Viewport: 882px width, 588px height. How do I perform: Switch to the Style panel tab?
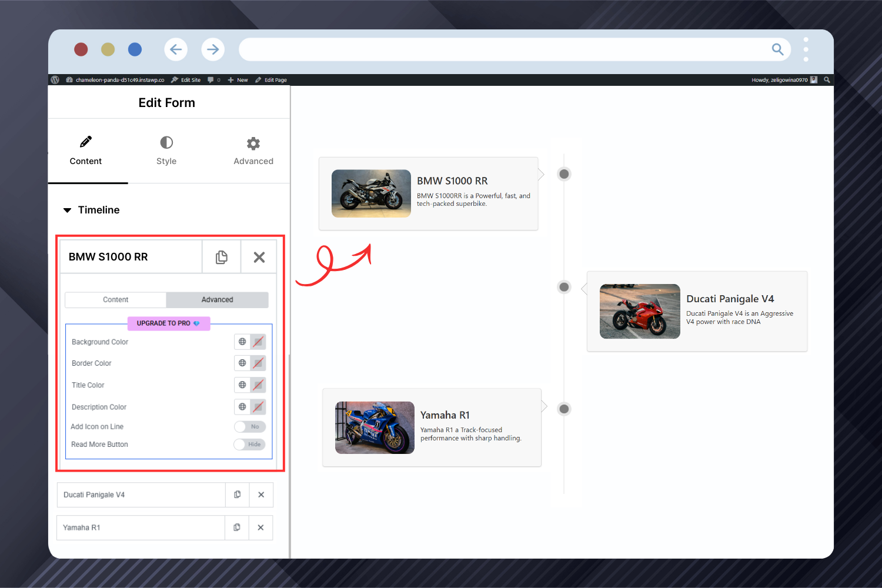pos(166,151)
